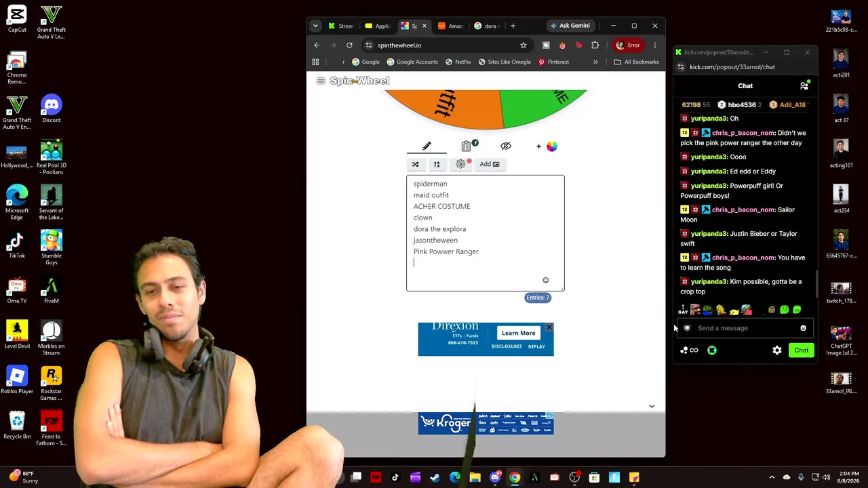Open the Roblox Player desktop shortcut
This screenshot has width=868, height=488.
pyautogui.click(x=17, y=381)
